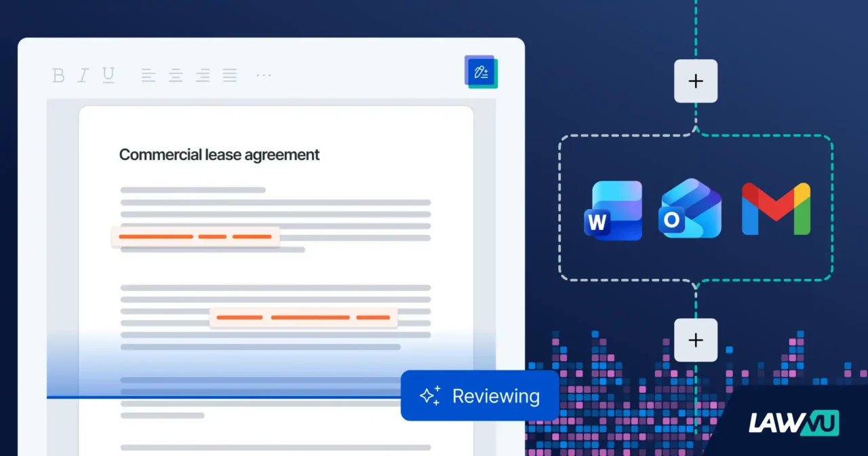
Task: Center align the text
Action: click(176, 75)
